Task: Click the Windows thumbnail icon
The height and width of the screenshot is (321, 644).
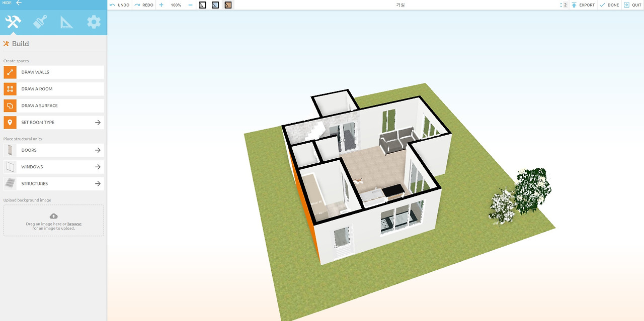Action: click(10, 167)
